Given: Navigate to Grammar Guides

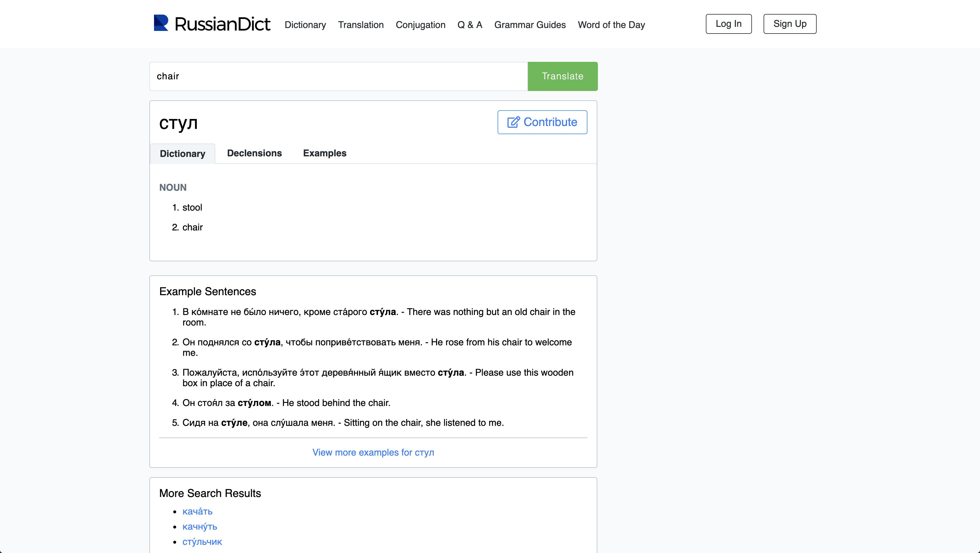Looking at the screenshot, I should (x=530, y=25).
